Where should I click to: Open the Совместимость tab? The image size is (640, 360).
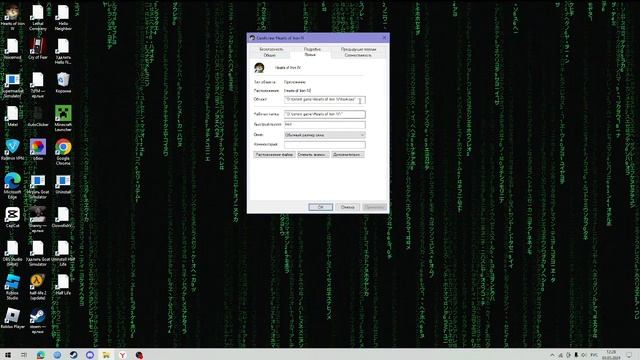pyautogui.click(x=358, y=55)
